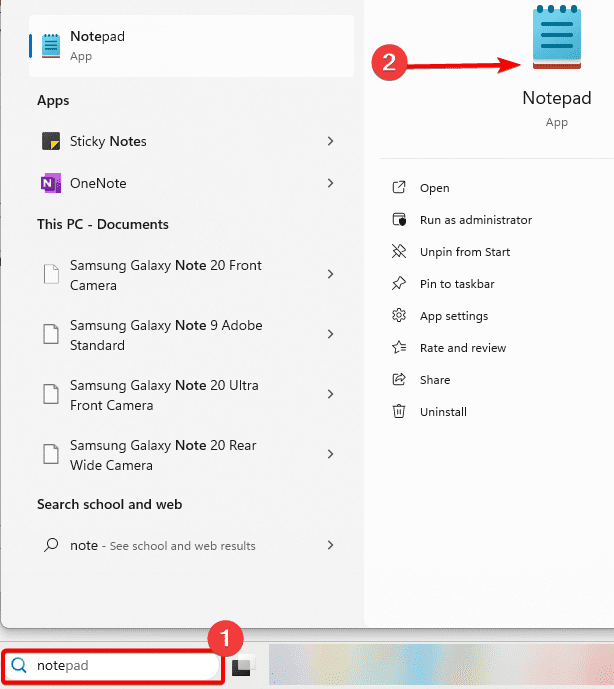Click the Run as administrator shield icon
The width and height of the screenshot is (614, 689).
click(399, 220)
